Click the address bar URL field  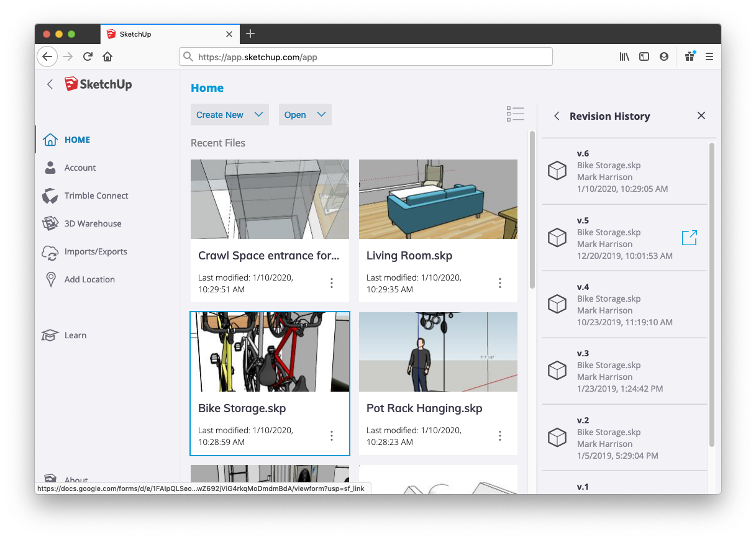(366, 56)
